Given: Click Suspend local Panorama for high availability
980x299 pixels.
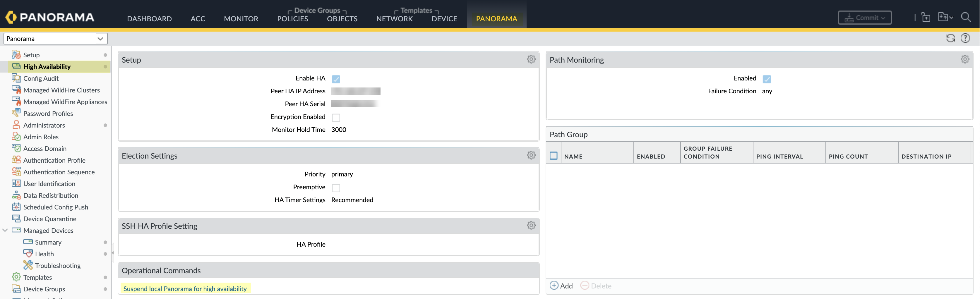Looking at the screenshot, I should coord(185,288).
